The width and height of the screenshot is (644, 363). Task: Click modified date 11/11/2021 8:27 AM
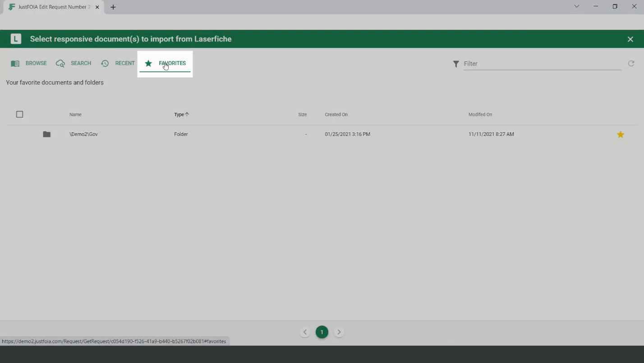(x=491, y=134)
